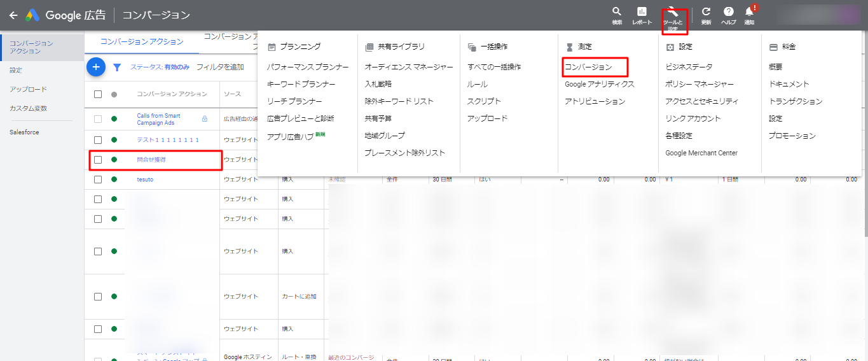Open プレースメント除外リスト from menu
868x361 pixels.
[404, 153]
